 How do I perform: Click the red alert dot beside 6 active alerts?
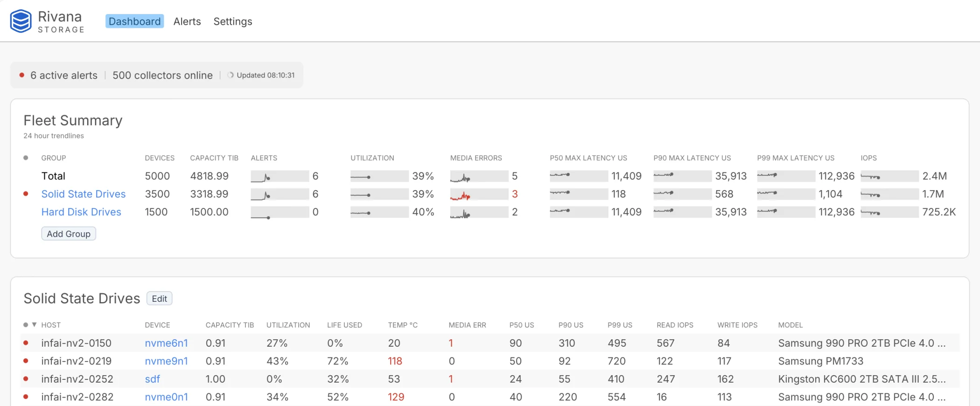[x=21, y=75]
